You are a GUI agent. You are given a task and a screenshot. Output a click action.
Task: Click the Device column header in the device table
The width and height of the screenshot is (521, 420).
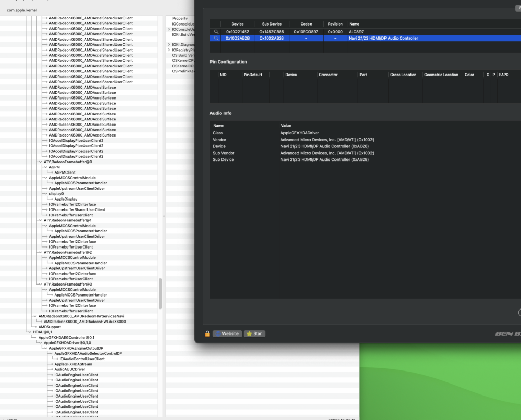click(238, 24)
